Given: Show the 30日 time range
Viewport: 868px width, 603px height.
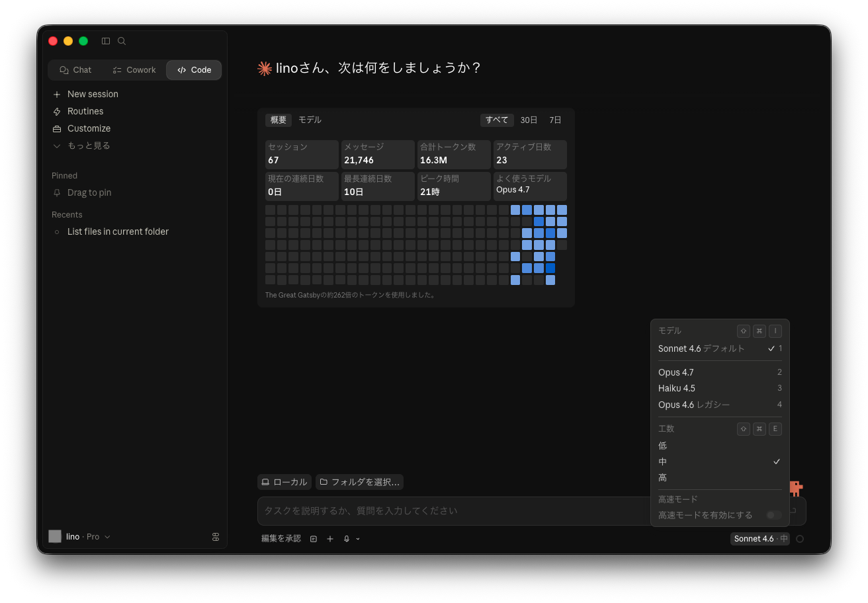Looking at the screenshot, I should click(x=529, y=120).
